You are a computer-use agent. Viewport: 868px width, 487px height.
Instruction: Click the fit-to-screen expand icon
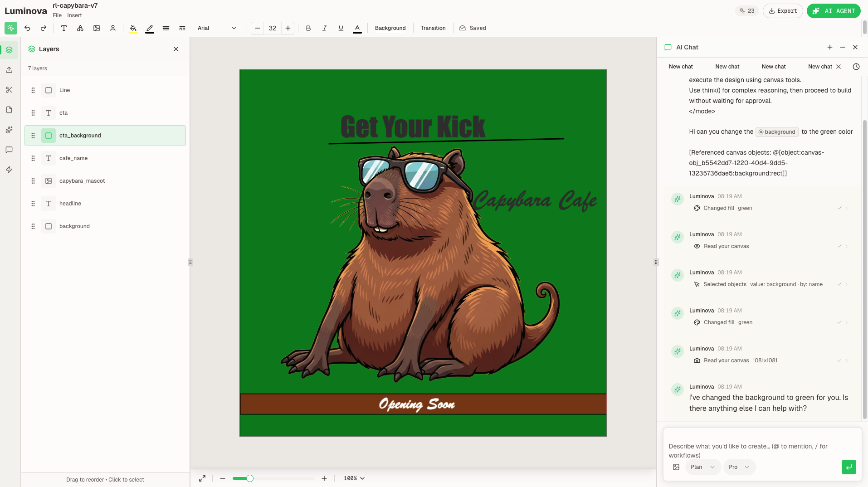pos(202,478)
